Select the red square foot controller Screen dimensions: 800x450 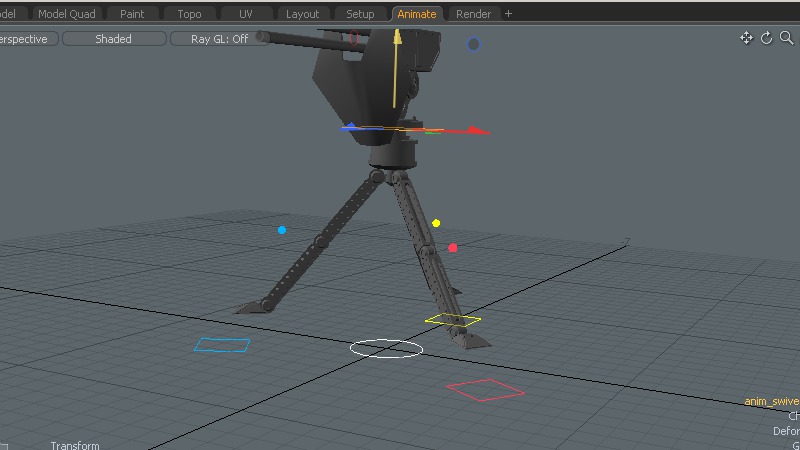[x=485, y=390]
